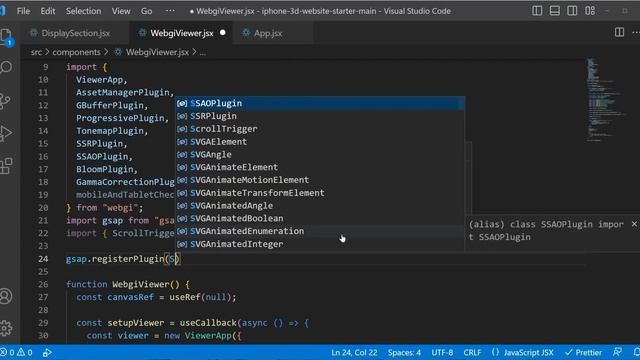Click the "webgi" import string on line 20
This screenshot has height=360, width=640.
point(120,208)
